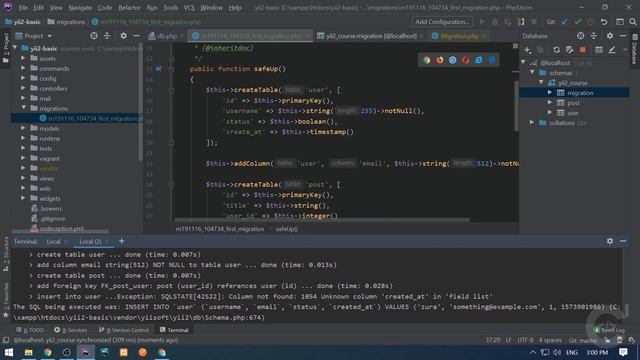Refresh the database with sync icon
This screenshot has height=360, width=640.
(556, 50)
